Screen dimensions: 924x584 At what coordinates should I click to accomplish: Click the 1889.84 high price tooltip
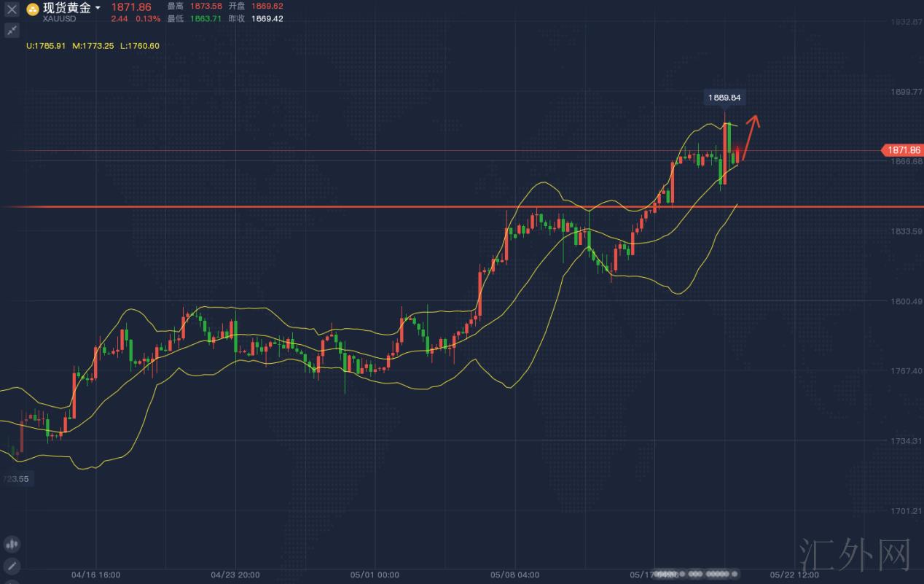click(x=725, y=97)
